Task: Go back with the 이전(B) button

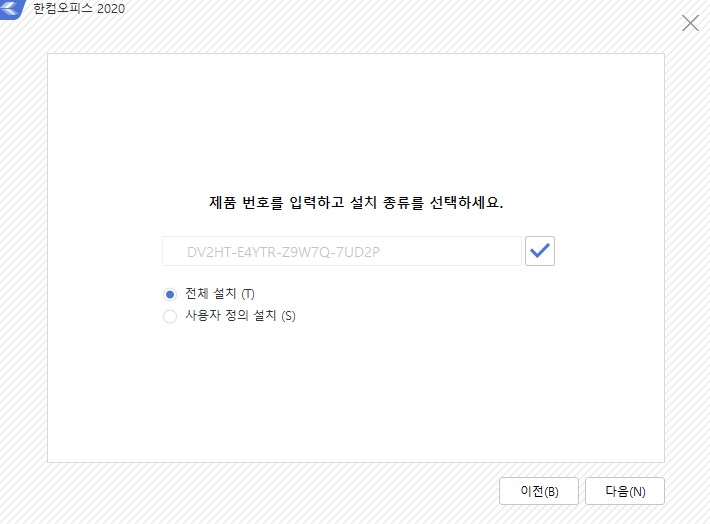Action: click(539, 491)
